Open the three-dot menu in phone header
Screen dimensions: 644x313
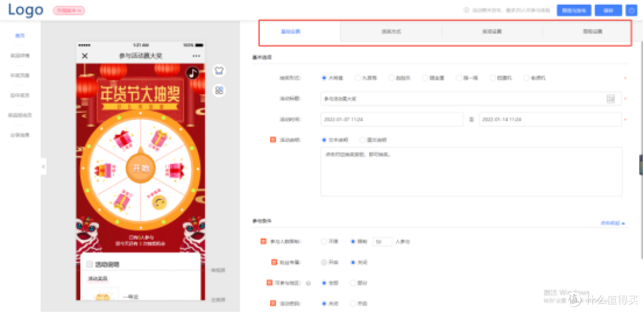click(x=197, y=56)
